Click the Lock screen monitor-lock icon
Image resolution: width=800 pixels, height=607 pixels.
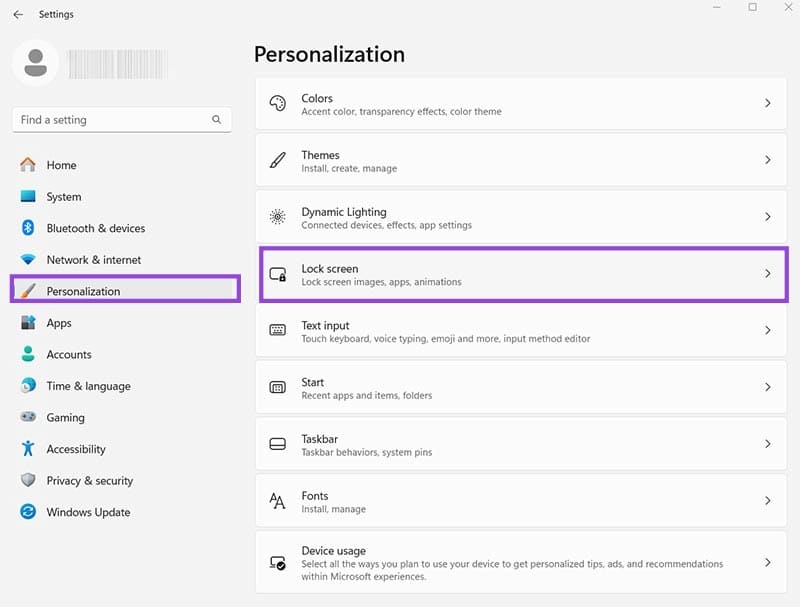(278, 274)
